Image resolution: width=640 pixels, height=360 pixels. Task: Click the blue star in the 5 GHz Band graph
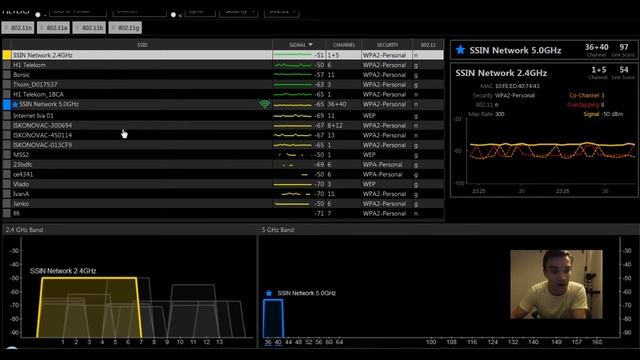[269, 293]
